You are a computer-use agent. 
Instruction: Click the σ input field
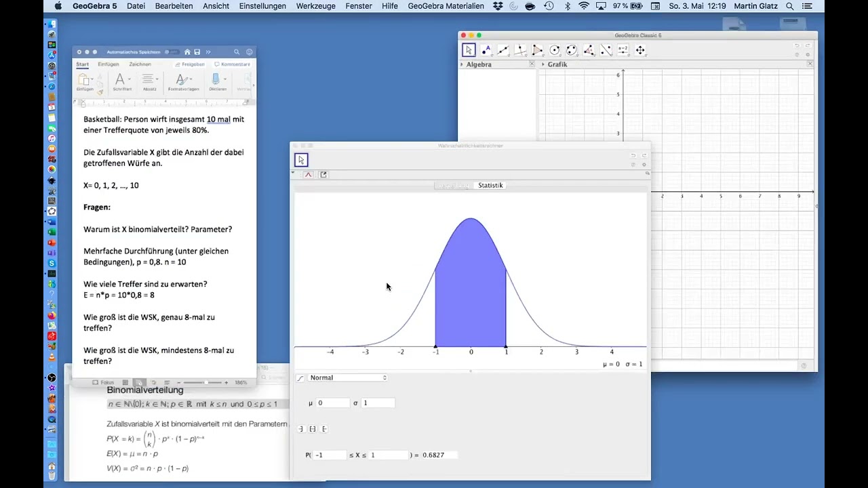pos(378,403)
